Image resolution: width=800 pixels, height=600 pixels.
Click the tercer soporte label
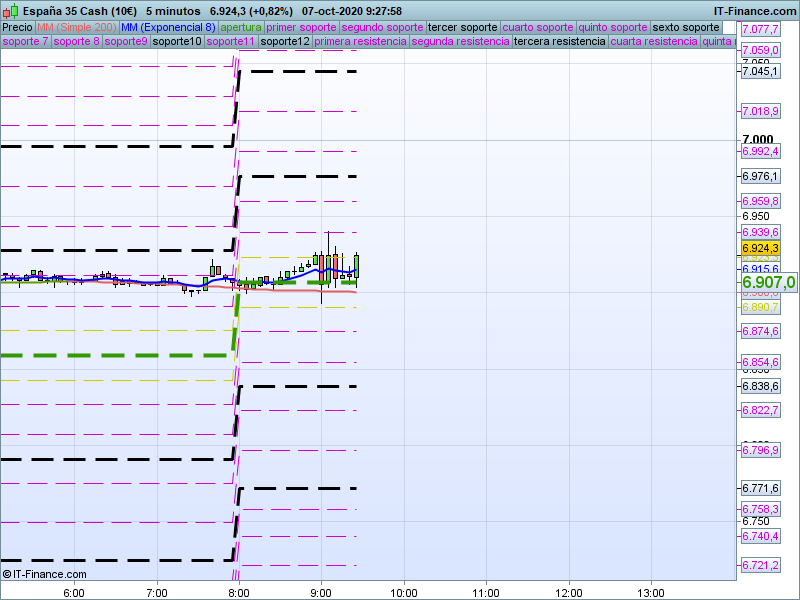462,28
